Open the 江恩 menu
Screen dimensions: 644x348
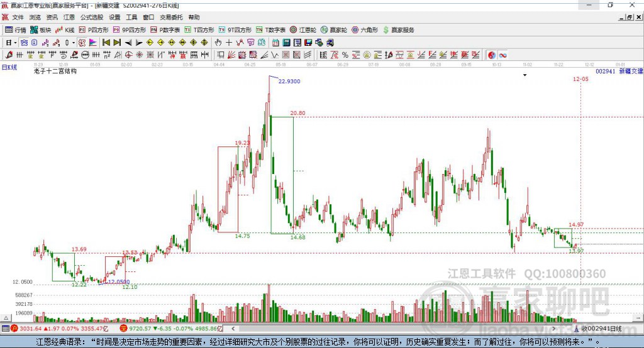click(69, 17)
